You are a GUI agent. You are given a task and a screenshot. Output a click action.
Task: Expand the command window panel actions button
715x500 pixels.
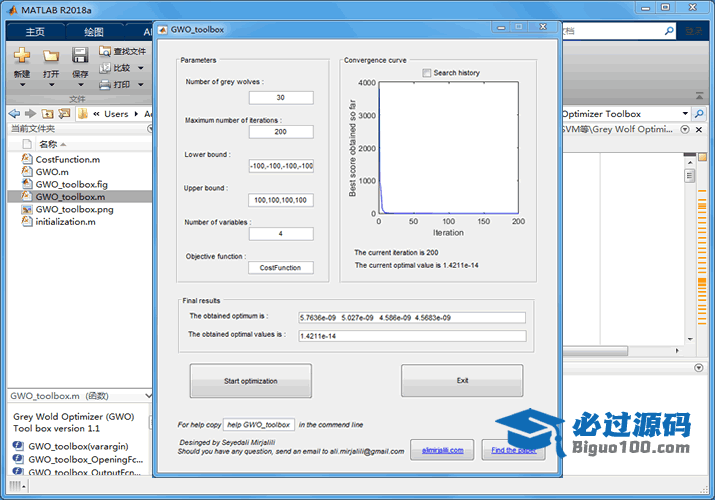coord(699,367)
